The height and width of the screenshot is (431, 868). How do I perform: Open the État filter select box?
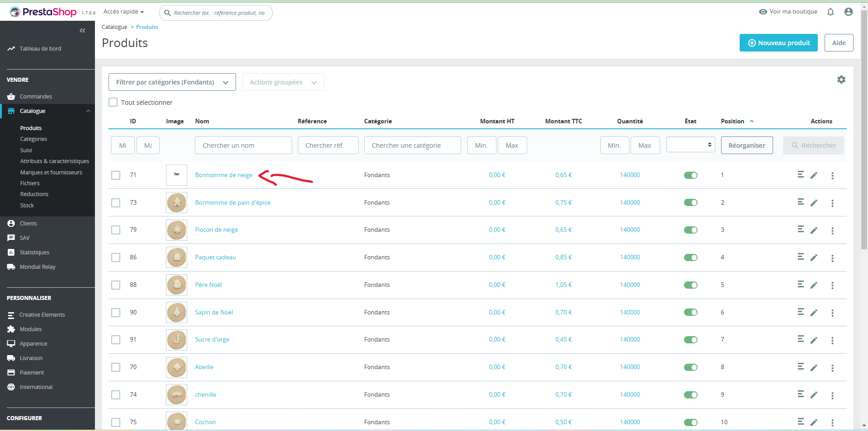tap(690, 145)
